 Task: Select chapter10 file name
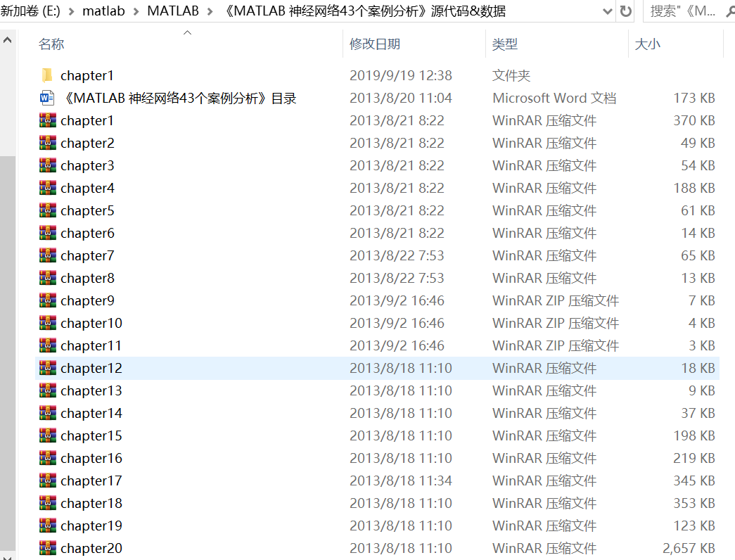tap(91, 323)
